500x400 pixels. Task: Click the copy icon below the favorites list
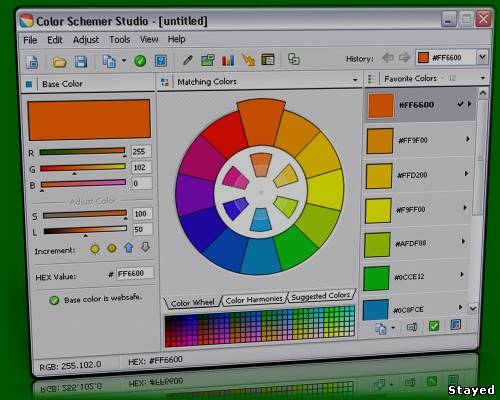pos(381,329)
